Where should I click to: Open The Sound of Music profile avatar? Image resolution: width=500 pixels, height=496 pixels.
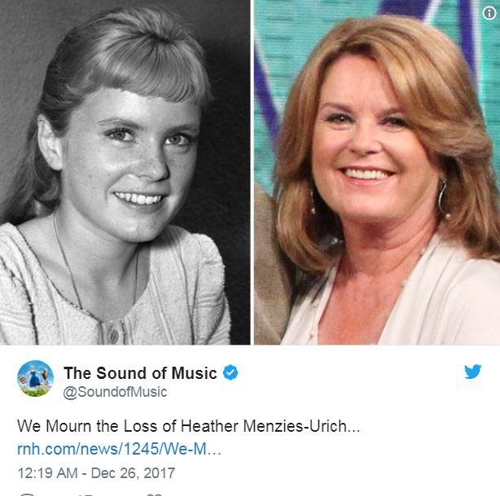click(35, 378)
